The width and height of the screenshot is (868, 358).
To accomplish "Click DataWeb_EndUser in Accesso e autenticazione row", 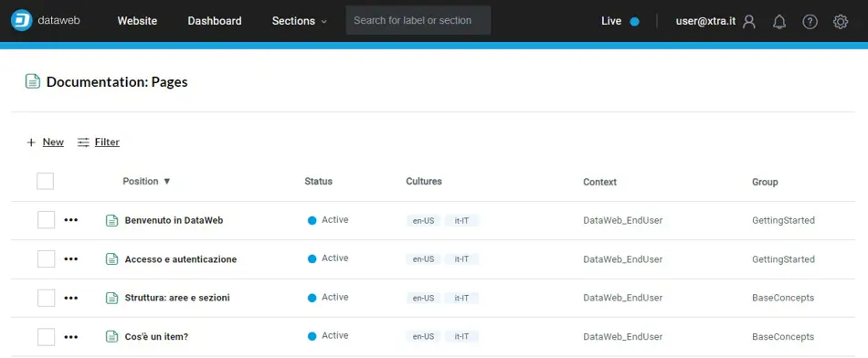I will pyautogui.click(x=623, y=259).
